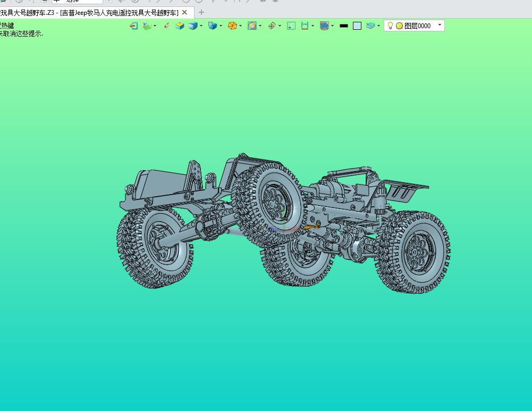Click the dimension measure bracket icon
The height and width of the screenshot is (411, 532).
click(x=305, y=26)
